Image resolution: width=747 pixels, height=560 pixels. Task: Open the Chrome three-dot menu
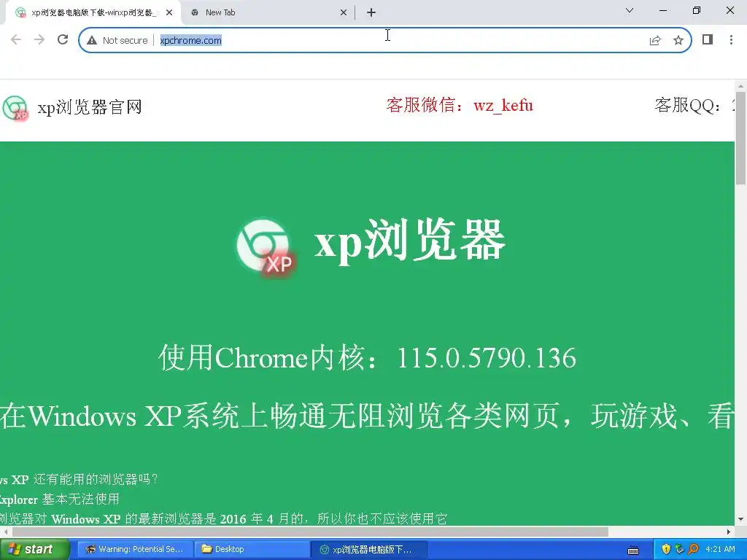coord(731,39)
